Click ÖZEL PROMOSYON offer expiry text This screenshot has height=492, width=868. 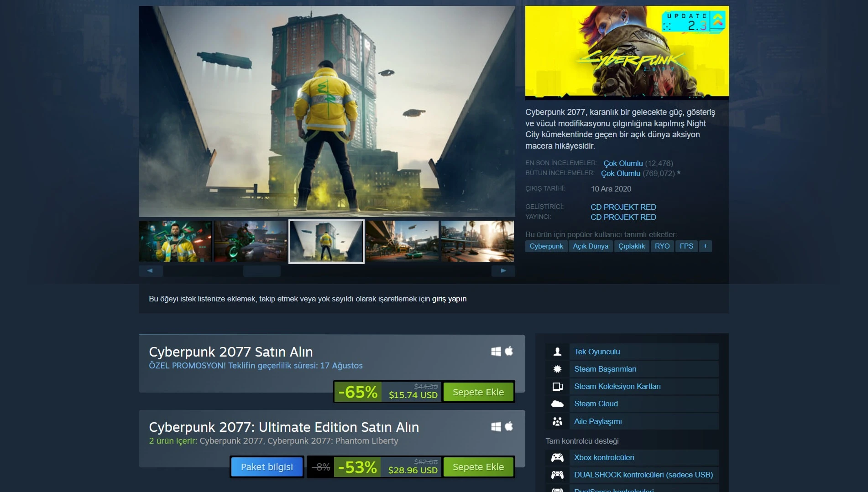[256, 365]
